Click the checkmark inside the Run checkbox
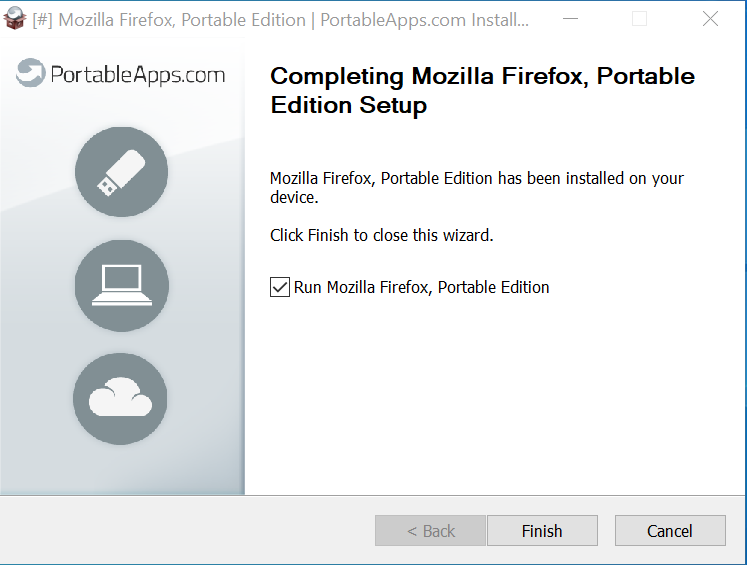747x565 pixels. click(x=280, y=287)
